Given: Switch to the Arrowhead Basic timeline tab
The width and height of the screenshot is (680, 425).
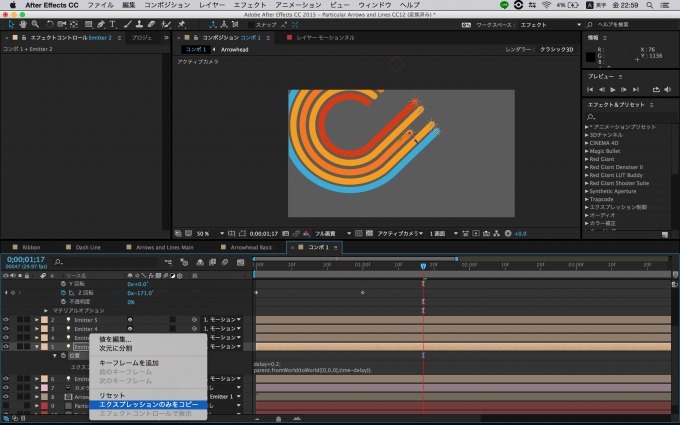Looking at the screenshot, I should click(252, 246).
